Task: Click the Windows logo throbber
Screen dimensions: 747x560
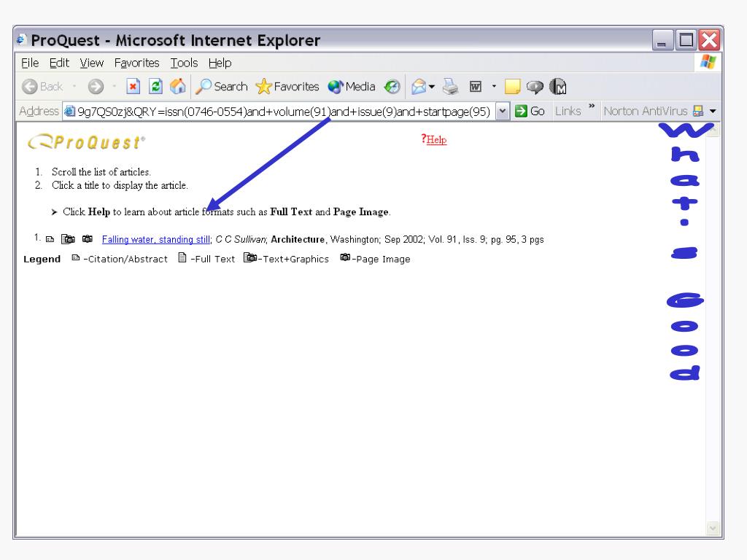Action: click(x=708, y=61)
